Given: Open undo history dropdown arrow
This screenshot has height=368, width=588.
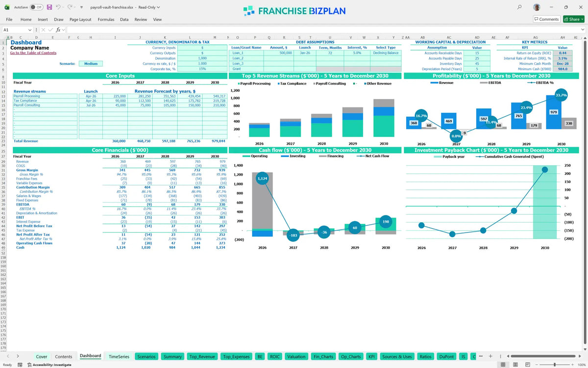Looking at the screenshot, I should click(x=64, y=7).
